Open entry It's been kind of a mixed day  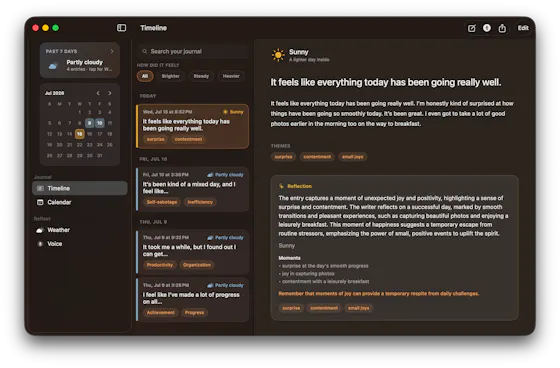pos(192,189)
